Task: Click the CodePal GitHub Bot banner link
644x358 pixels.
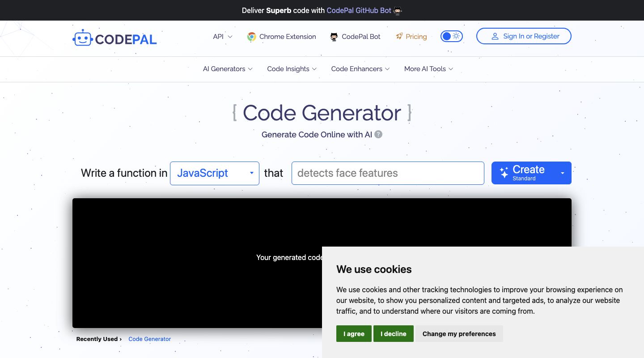Action: click(x=359, y=10)
